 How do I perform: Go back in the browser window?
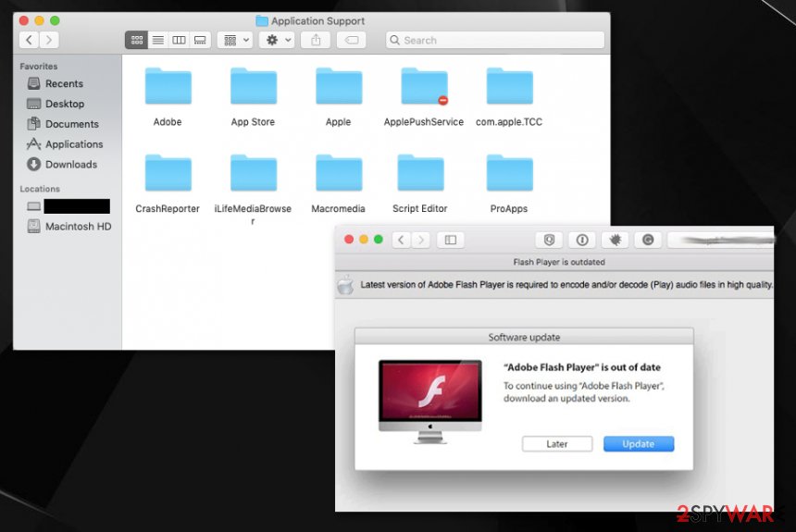pos(401,240)
